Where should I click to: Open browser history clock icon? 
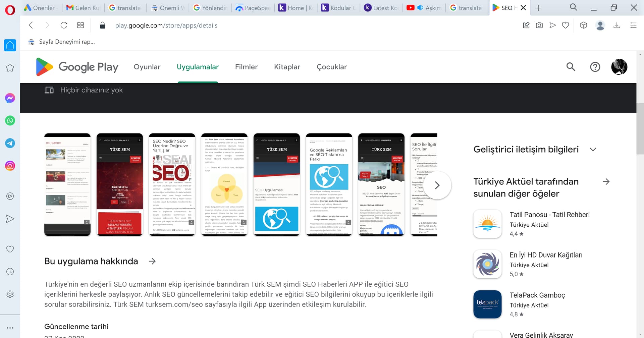pos(10,272)
